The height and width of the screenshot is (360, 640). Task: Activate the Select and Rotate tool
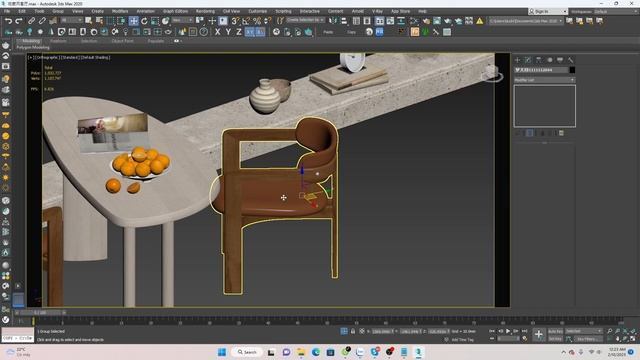[x=144, y=21]
